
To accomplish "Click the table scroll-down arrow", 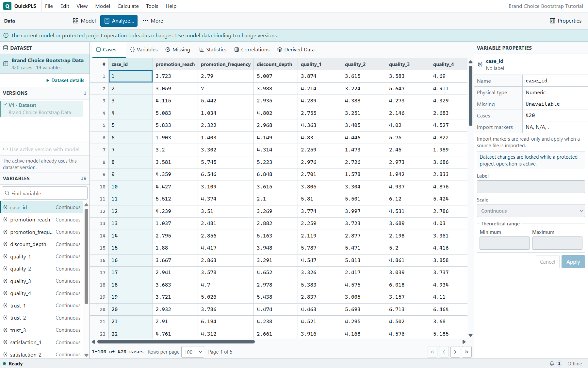I will (470, 335).
